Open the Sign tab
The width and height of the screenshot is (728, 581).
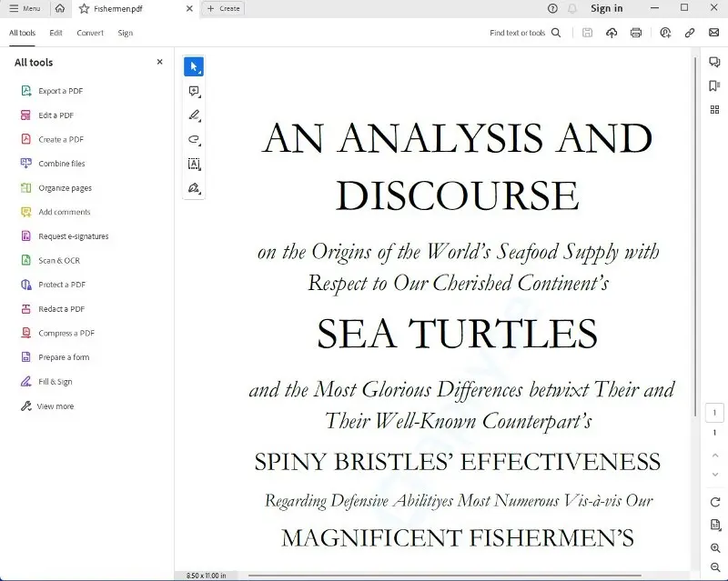[x=126, y=33]
